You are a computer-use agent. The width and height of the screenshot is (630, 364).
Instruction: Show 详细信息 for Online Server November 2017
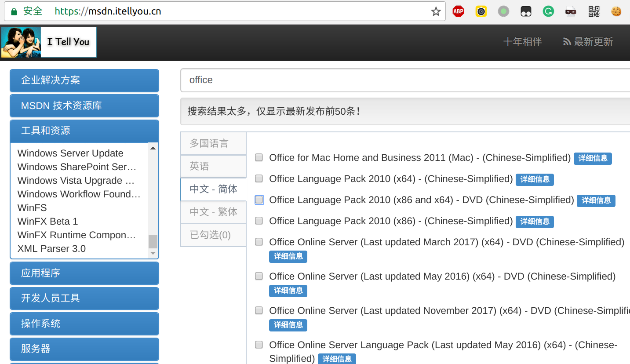coord(288,325)
